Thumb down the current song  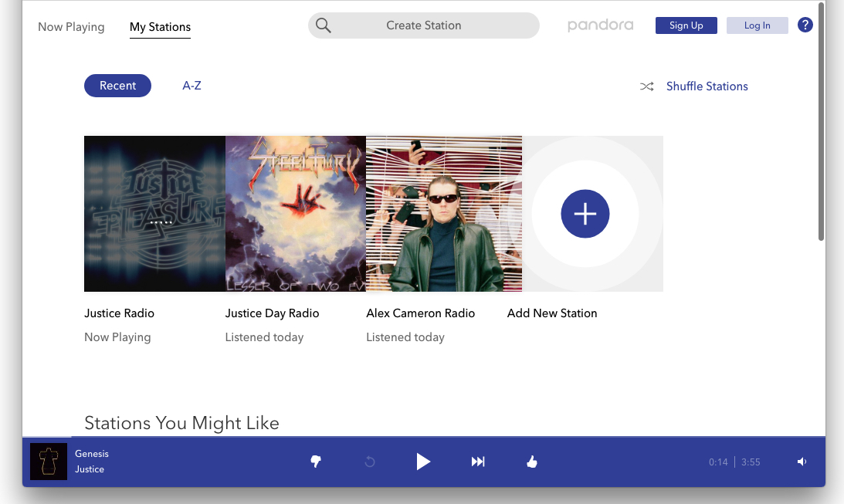tap(316, 462)
